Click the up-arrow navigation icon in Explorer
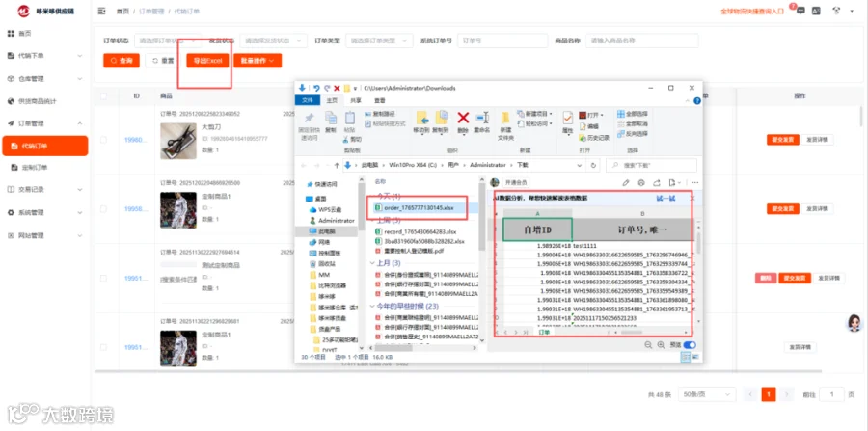The width and height of the screenshot is (868, 431). pyautogui.click(x=337, y=165)
